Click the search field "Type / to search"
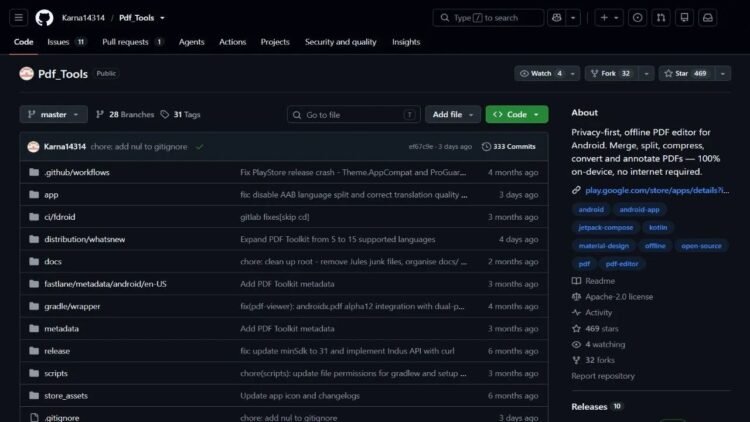Screen dimensions: 750x422 [x=488, y=18]
